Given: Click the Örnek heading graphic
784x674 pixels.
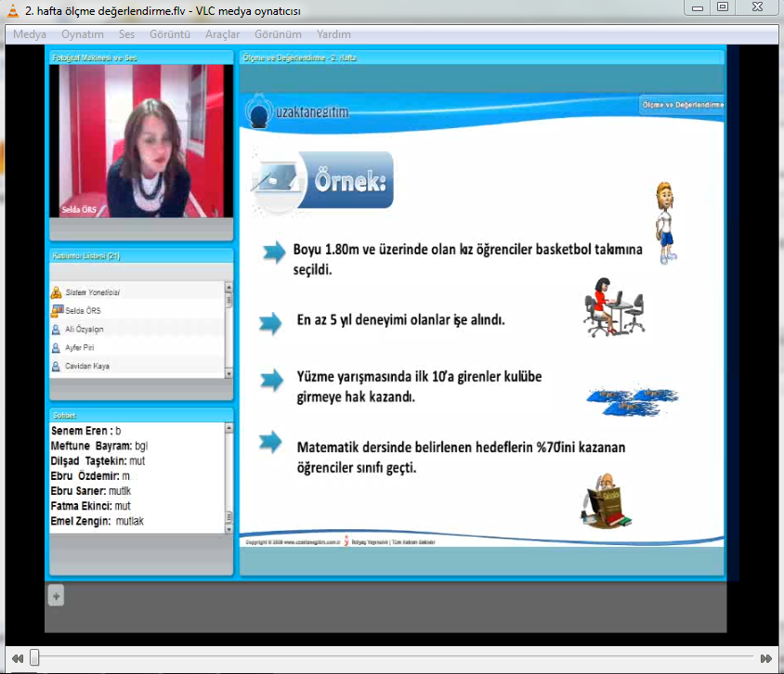Looking at the screenshot, I should pos(323,181).
